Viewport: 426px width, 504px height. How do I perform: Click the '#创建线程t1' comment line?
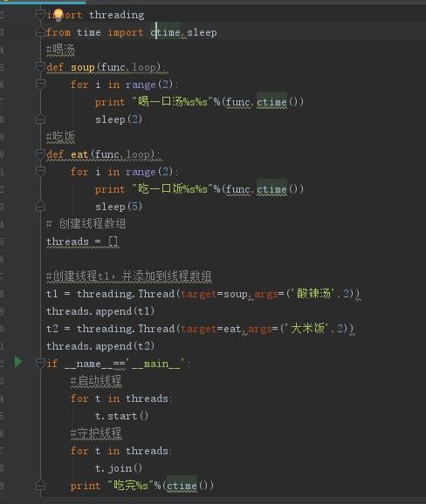pos(128,276)
